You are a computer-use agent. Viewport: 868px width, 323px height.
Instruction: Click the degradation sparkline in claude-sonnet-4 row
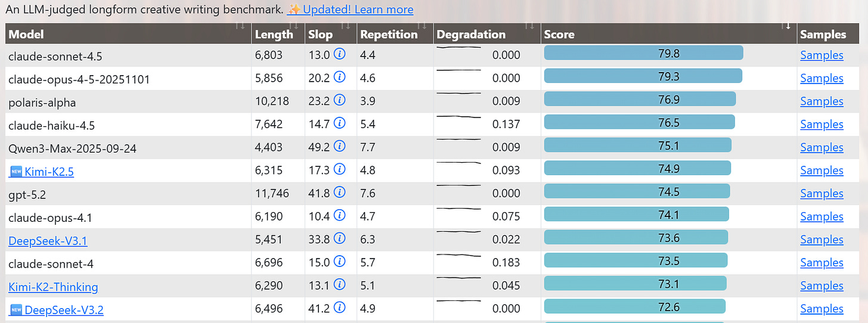(458, 256)
